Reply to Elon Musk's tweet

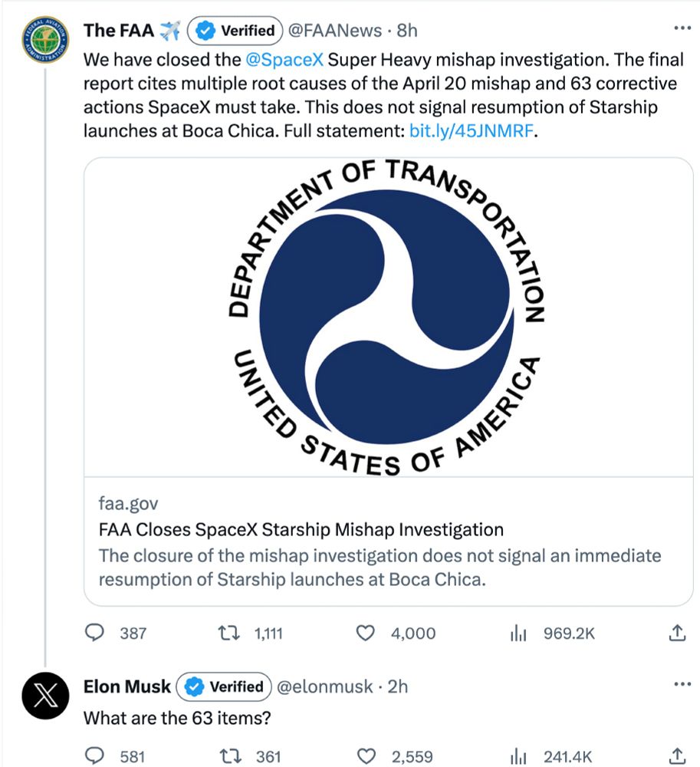click(x=94, y=755)
